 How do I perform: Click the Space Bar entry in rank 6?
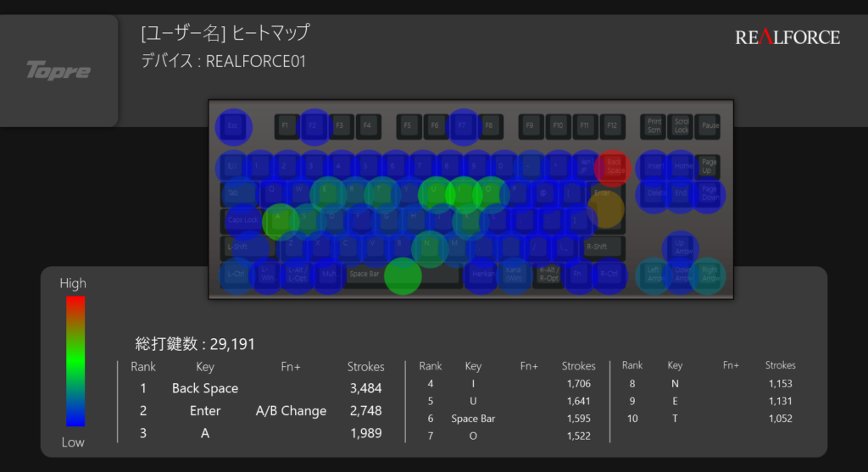pos(473,419)
